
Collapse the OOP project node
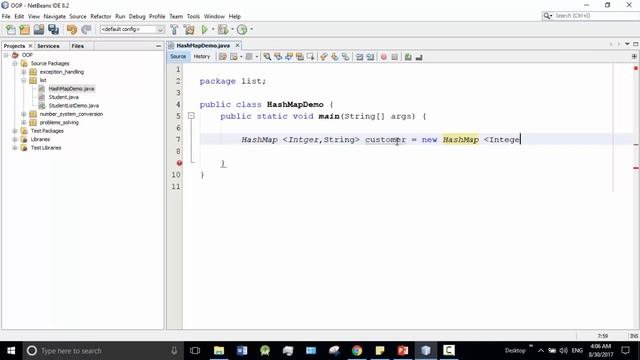coord(6,55)
